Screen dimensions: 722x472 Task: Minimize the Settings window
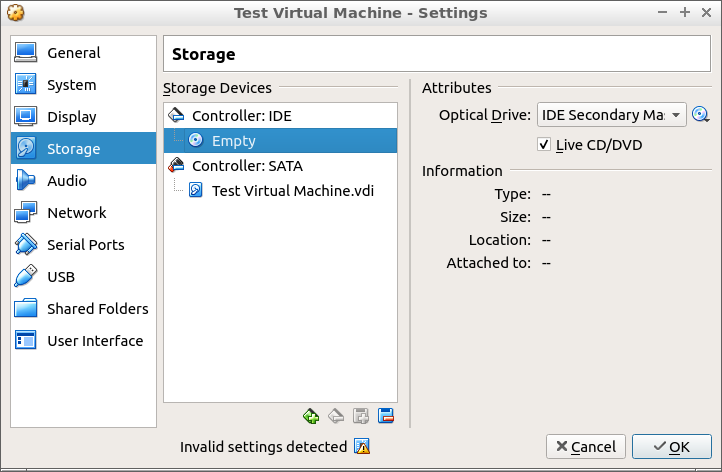[662, 12]
